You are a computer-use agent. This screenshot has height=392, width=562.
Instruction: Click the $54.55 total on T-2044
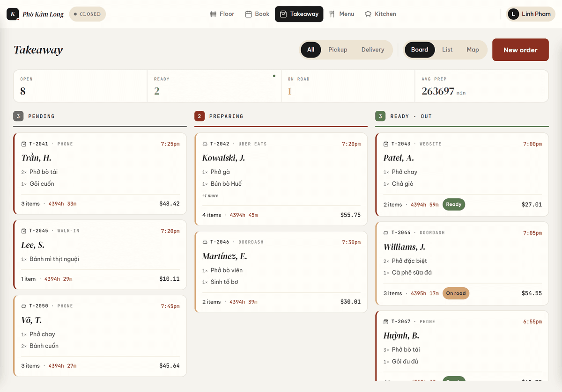[532, 293]
